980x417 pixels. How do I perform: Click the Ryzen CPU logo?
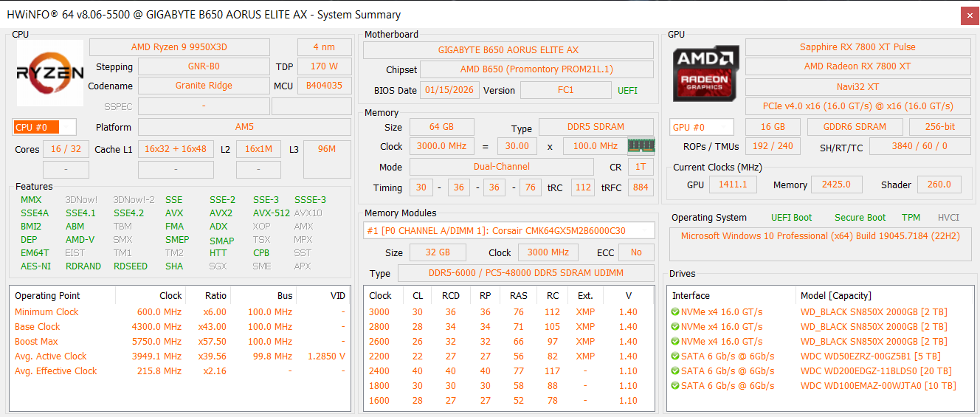click(51, 72)
